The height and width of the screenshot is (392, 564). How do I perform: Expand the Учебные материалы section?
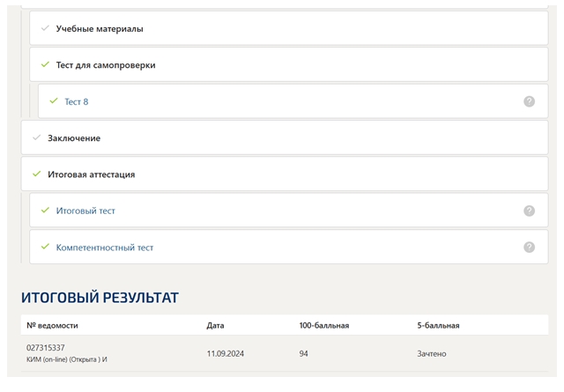tap(289, 28)
